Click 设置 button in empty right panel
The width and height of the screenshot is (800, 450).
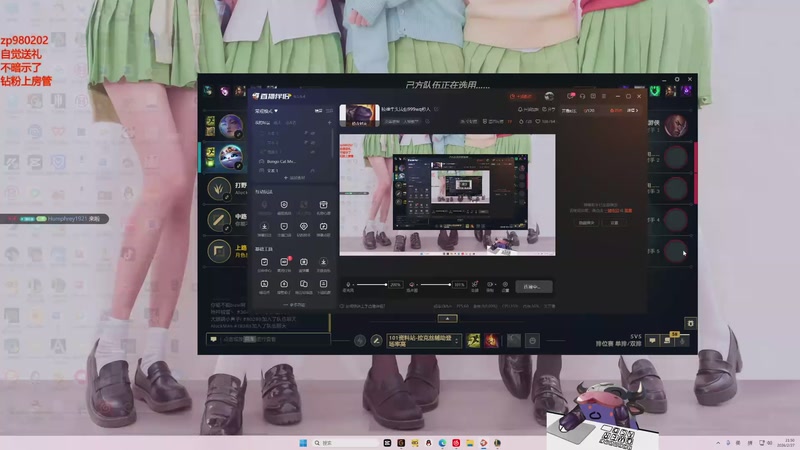point(614,222)
